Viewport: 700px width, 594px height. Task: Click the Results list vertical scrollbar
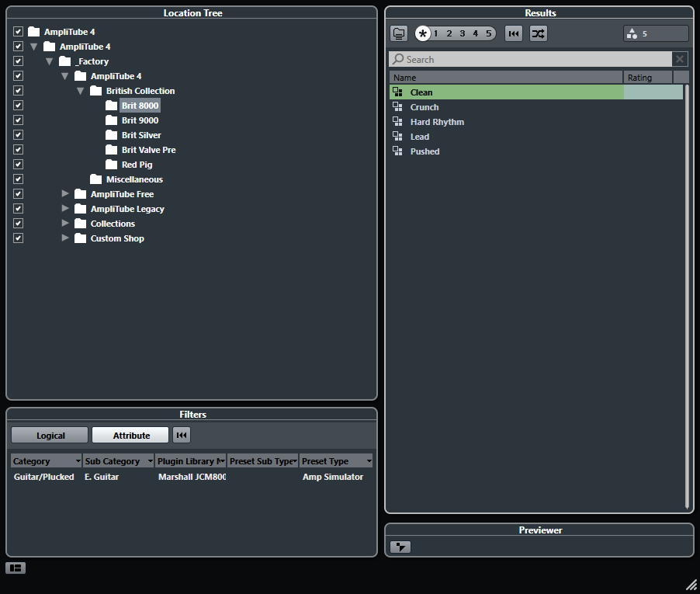click(x=687, y=297)
